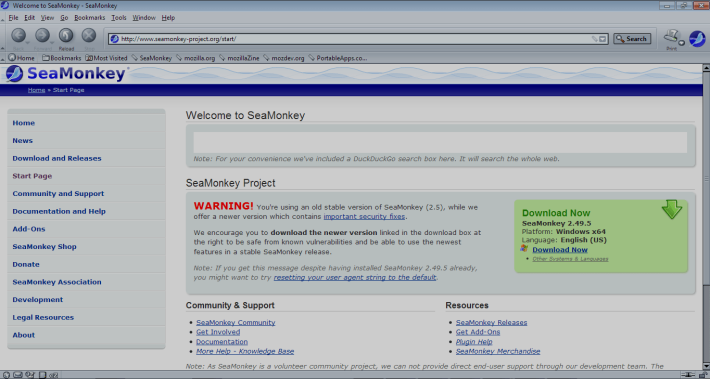Open the View menu
This screenshot has height=379, width=710.
(47, 18)
